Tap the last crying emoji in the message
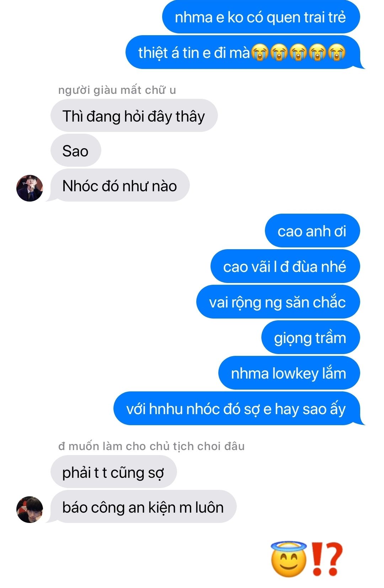This screenshot has height=588, width=384. [x=336, y=53]
